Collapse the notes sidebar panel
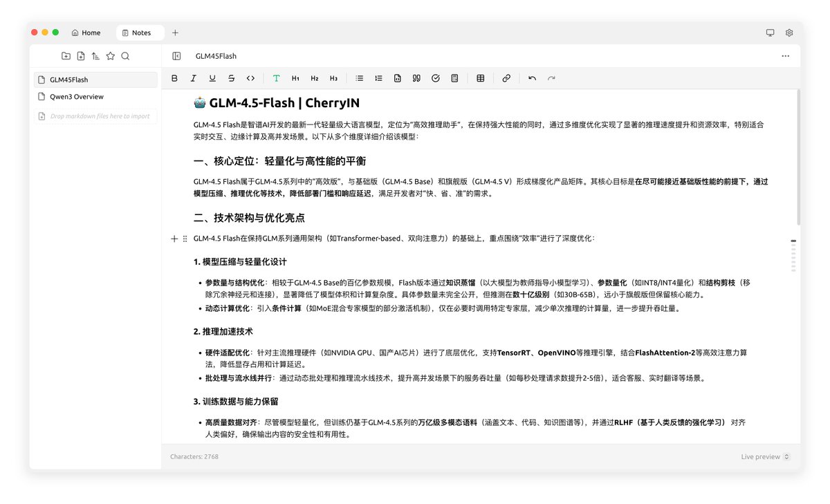Image resolution: width=830 pixels, height=504 pixels. coord(177,56)
